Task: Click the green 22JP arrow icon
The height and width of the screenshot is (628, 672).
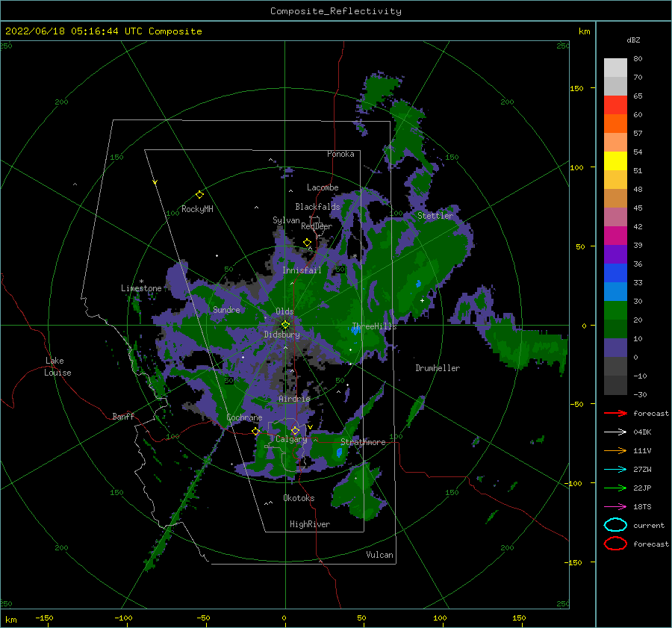Action: [x=615, y=488]
